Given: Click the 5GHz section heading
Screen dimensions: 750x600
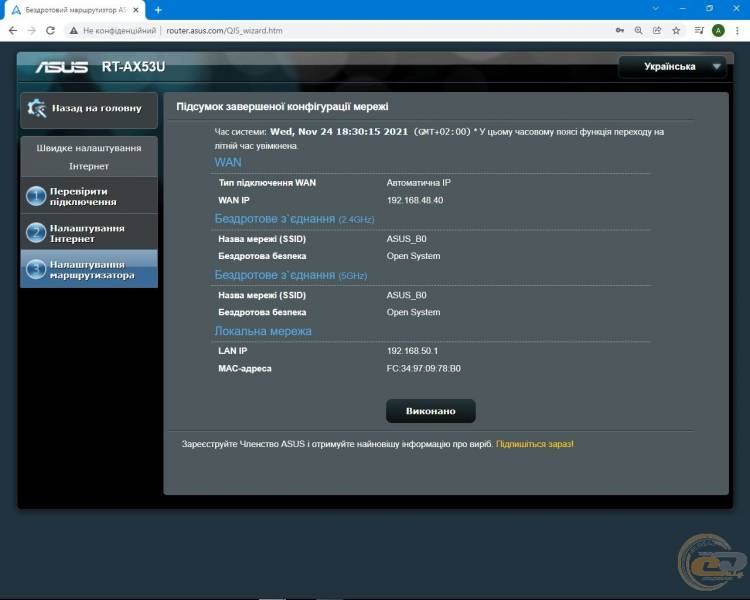Looking at the screenshot, I should point(291,275).
